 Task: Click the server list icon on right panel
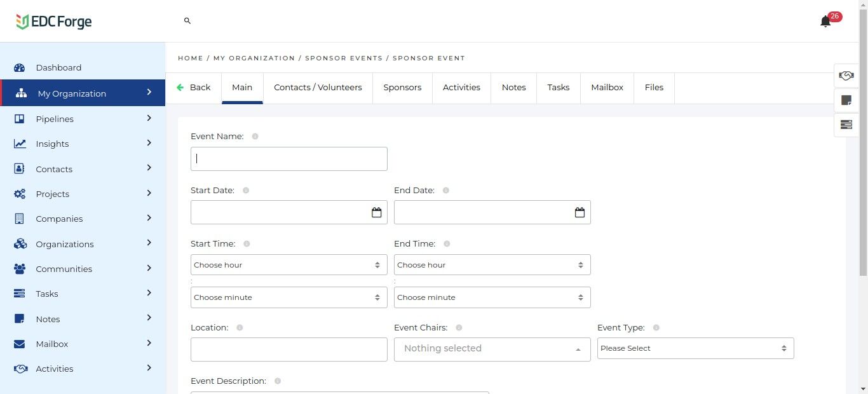[x=846, y=125]
